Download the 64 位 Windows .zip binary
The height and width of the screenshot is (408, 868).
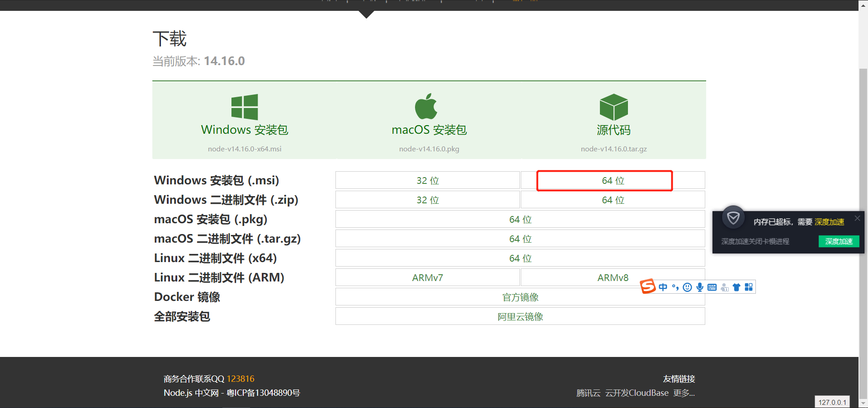click(x=613, y=200)
